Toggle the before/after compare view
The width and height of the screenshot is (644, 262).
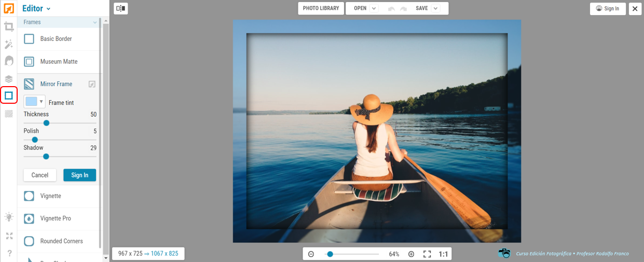click(120, 8)
